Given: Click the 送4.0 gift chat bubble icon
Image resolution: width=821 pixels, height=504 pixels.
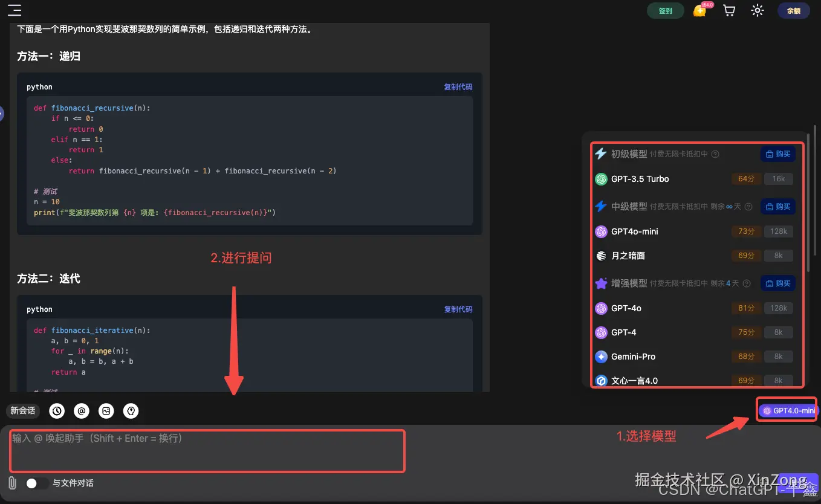Looking at the screenshot, I should click(x=700, y=10).
